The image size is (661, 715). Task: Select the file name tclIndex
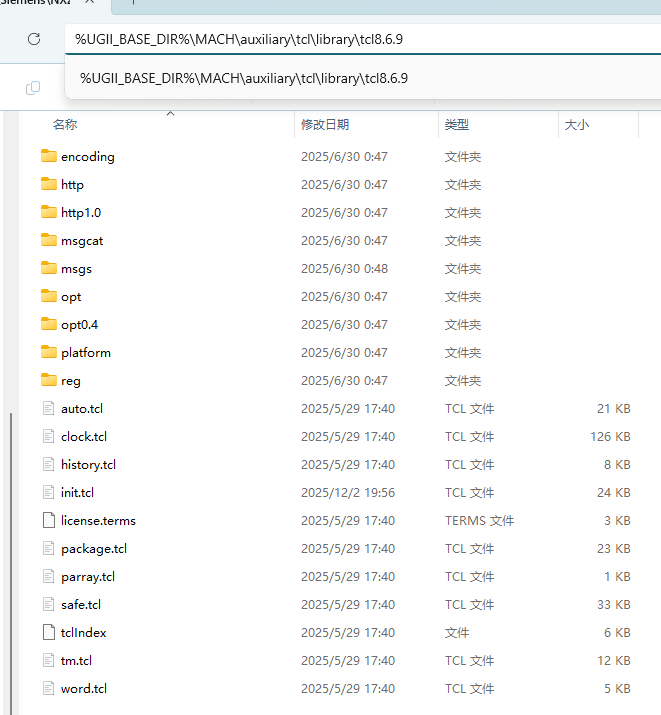pyautogui.click(x=83, y=633)
